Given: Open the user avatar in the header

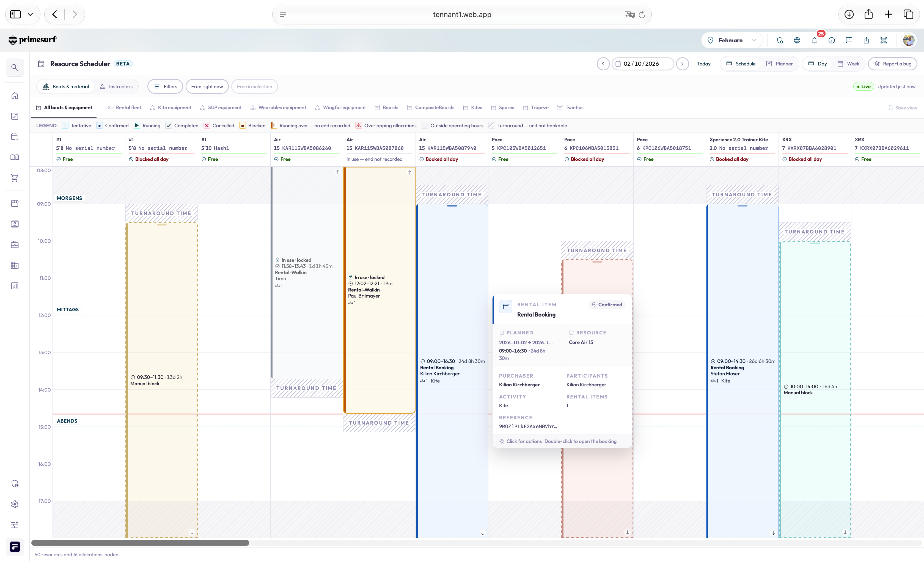Looking at the screenshot, I should pyautogui.click(x=909, y=40).
